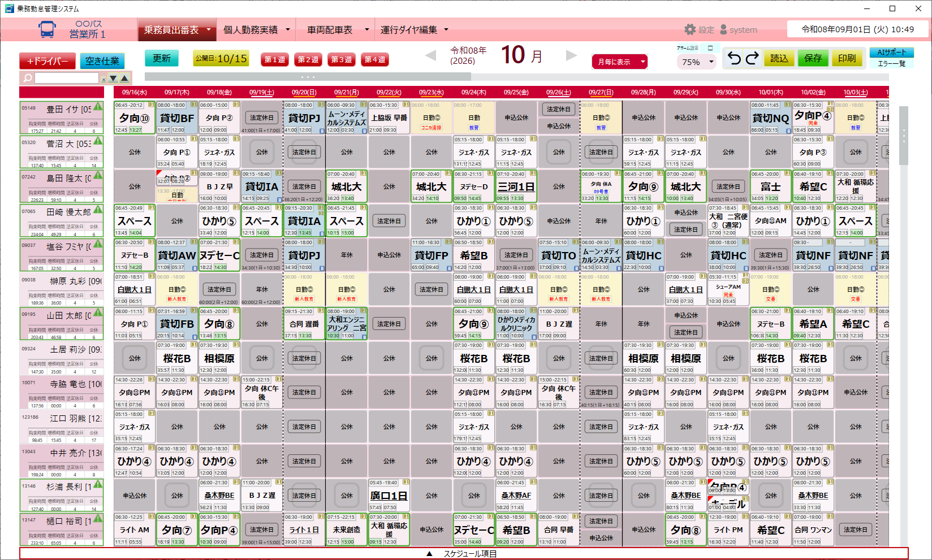Click the search magnifier icon

(27, 78)
